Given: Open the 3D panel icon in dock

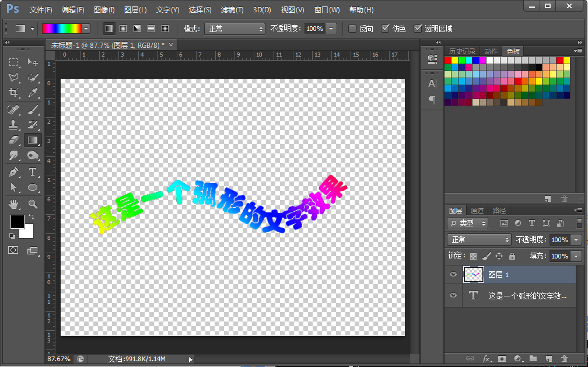Looking at the screenshot, I should click(432, 58).
